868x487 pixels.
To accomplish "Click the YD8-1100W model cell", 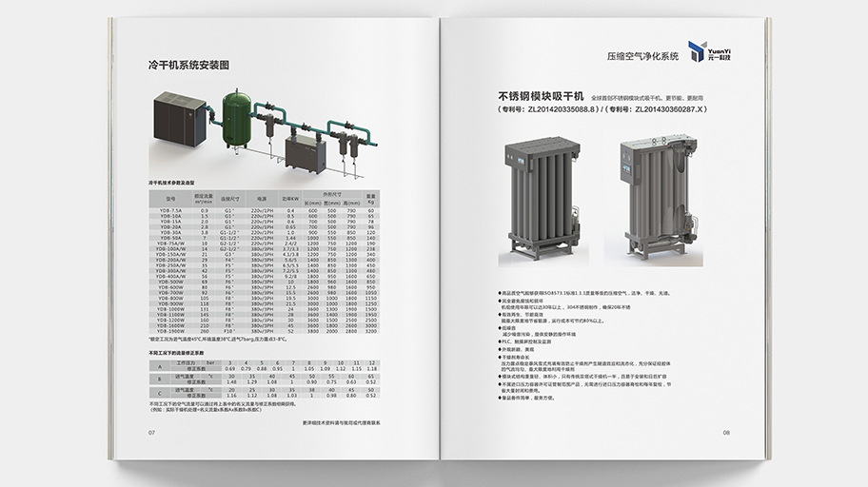I will pyautogui.click(x=170, y=315).
